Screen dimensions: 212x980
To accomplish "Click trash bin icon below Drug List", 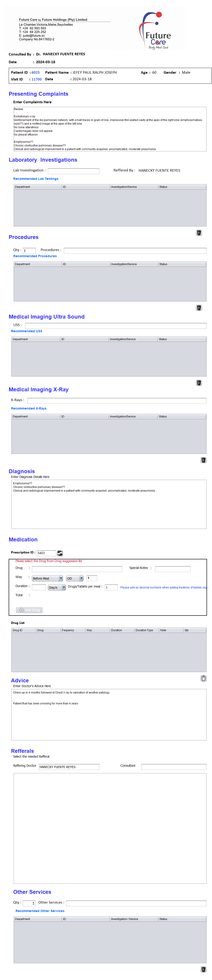I will click(203, 678).
